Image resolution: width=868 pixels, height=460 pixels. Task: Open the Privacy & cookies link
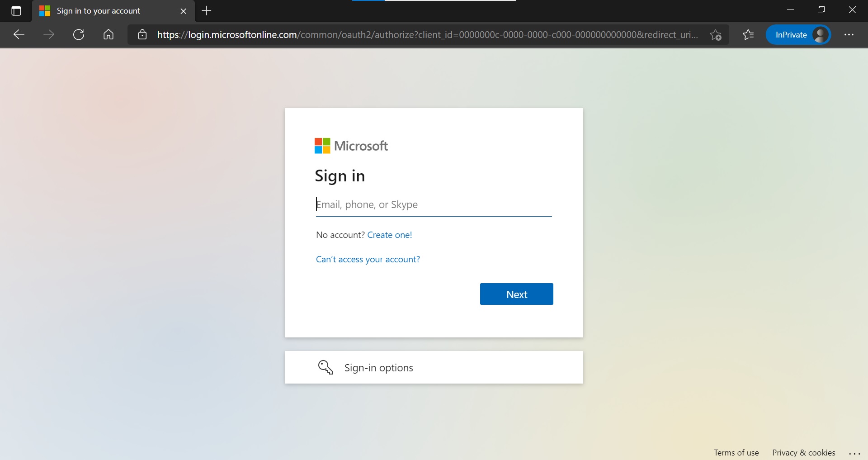803,452
